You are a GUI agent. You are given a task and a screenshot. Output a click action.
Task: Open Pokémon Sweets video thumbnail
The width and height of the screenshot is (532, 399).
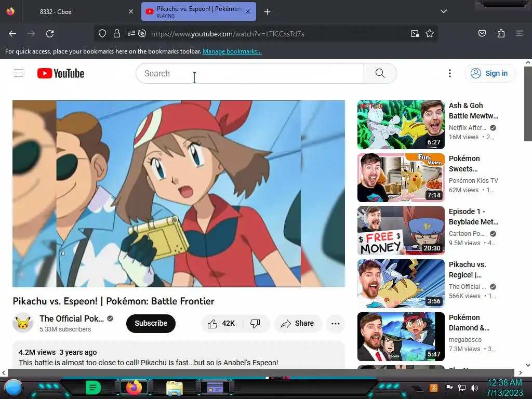[401, 178]
